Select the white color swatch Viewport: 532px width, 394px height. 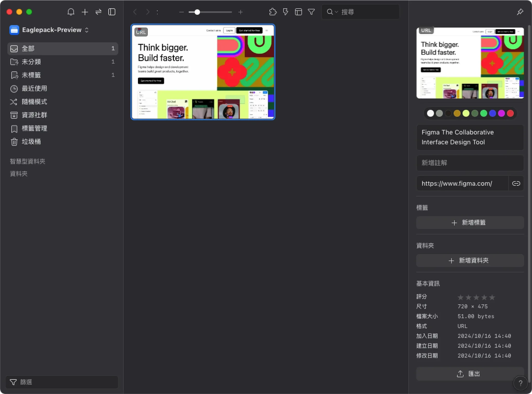point(430,113)
